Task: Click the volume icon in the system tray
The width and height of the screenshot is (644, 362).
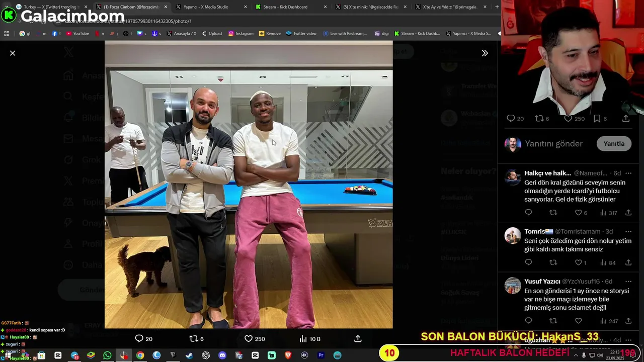Action: tap(600, 355)
